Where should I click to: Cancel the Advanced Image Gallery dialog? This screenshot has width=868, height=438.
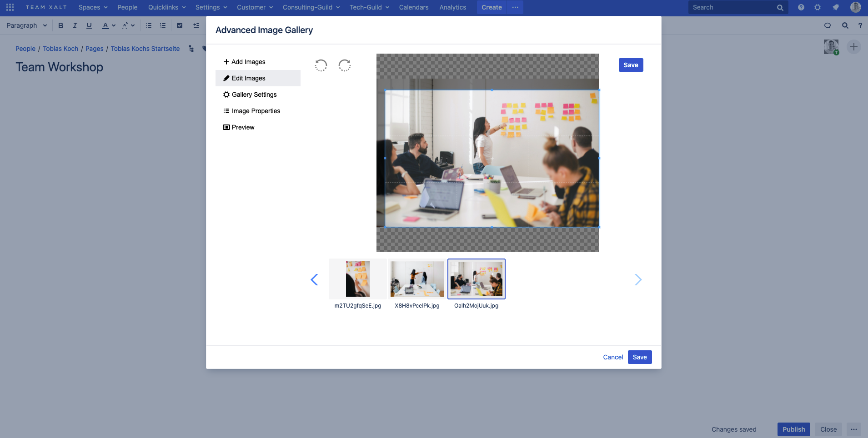click(x=613, y=357)
